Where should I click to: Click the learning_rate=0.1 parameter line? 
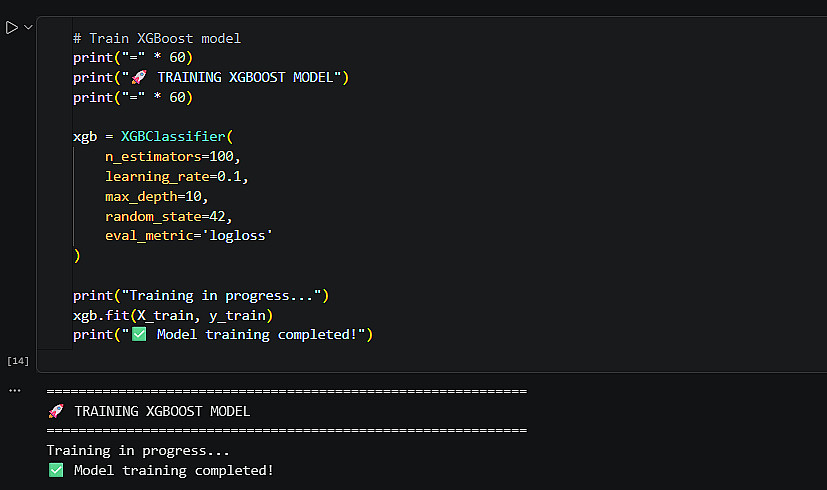[176, 176]
